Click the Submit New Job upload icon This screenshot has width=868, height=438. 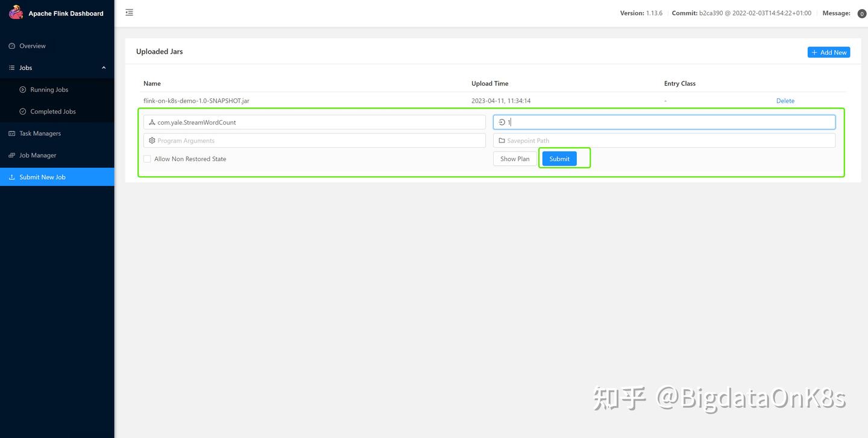pos(11,177)
